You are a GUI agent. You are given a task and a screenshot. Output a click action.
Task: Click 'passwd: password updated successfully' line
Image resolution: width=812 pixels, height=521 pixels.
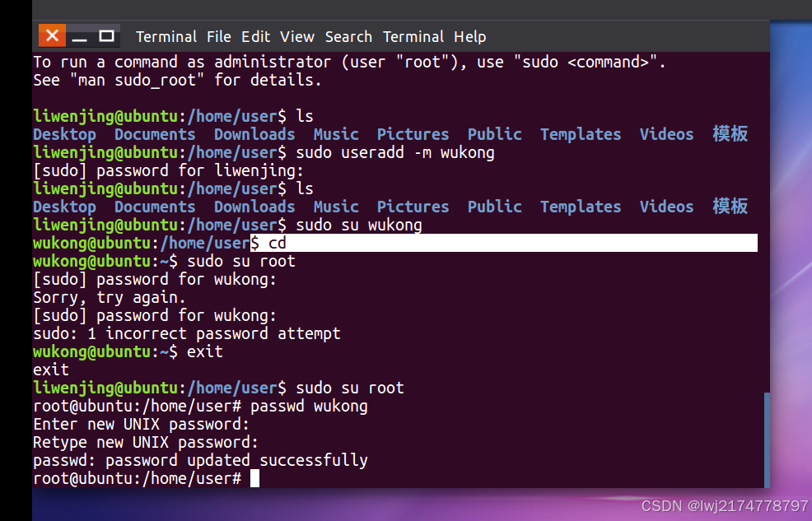(200, 460)
